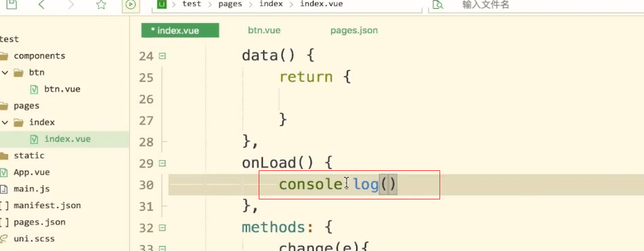The height and width of the screenshot is (251, 644).
Task: Select the 'index.vue' breadcrumb segment
Action: coord(322,4)
